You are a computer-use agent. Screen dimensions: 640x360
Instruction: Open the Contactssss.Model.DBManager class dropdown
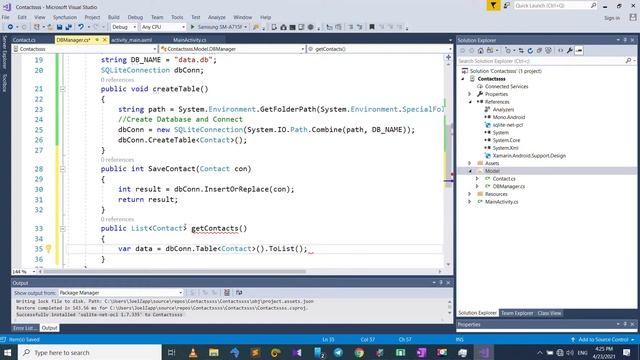[233, 49]
